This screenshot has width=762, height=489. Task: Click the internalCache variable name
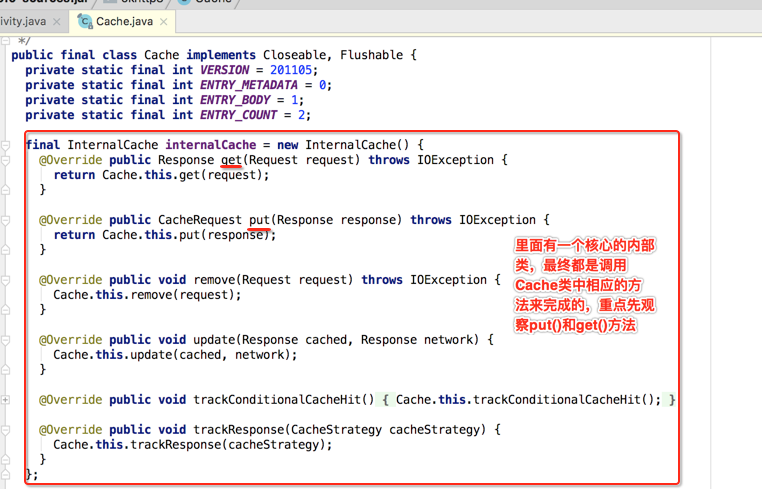(x=210, y=145)
